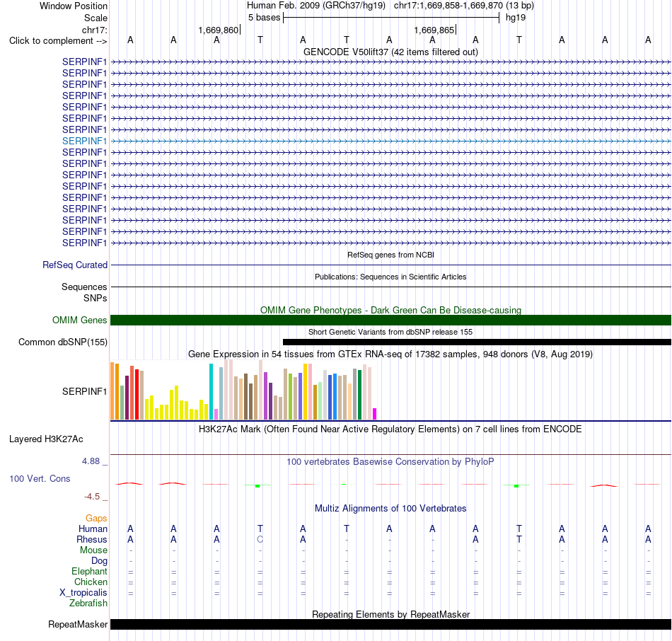Click the X_tropicalis species label

pos(83,593)
